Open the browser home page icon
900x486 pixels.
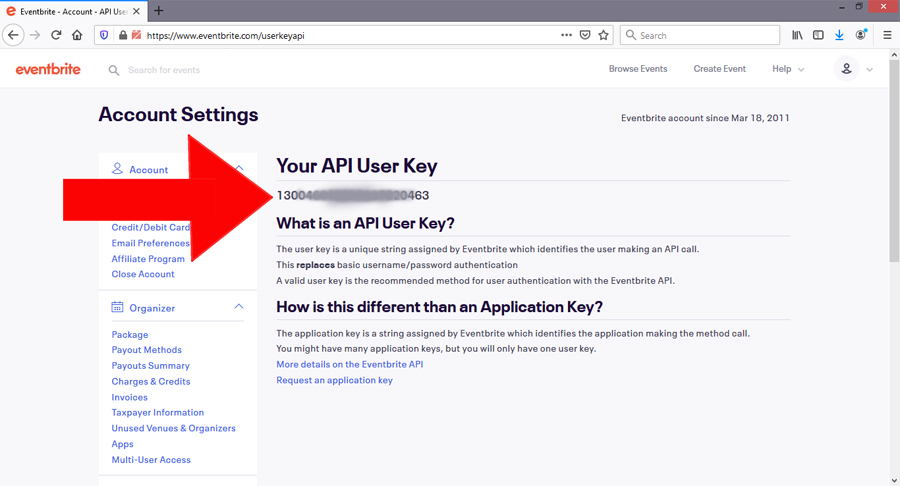(x=77, y=35)
